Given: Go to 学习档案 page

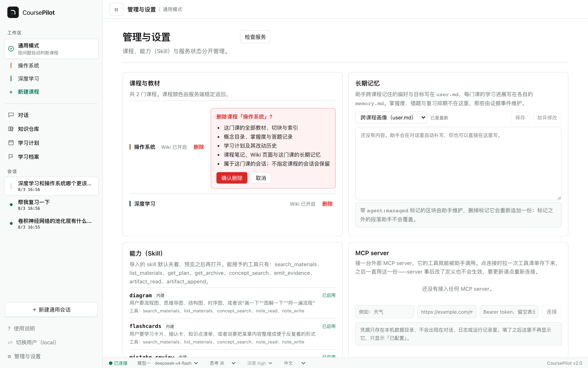Looking at the screenshot, I should 51,156.
